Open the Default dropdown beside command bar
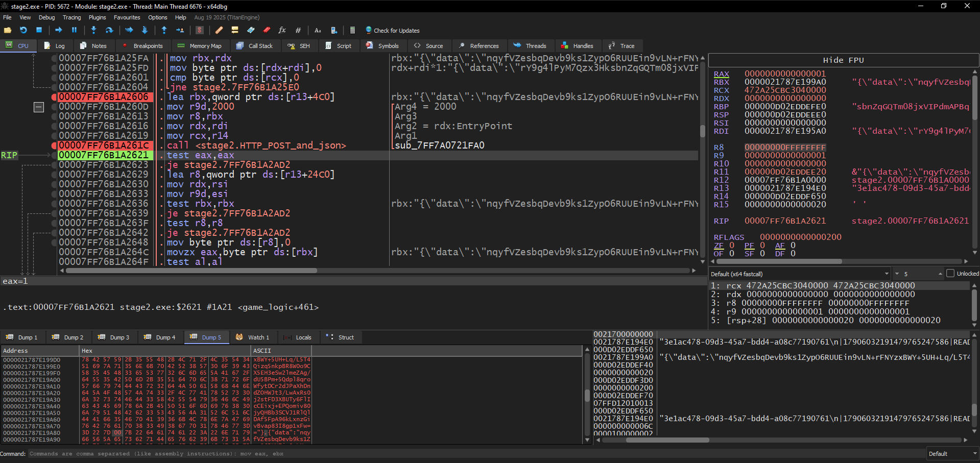980x463 pixels. (952, 453)
